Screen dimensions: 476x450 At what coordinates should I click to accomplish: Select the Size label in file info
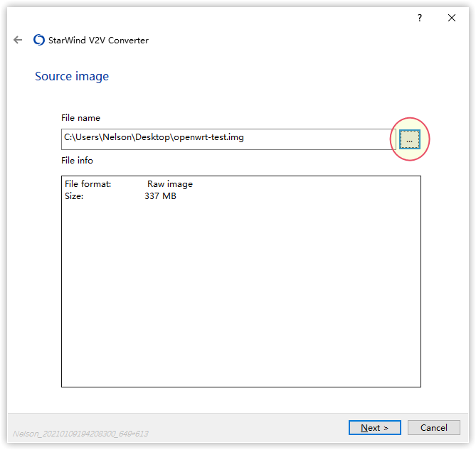click(74, 196)
